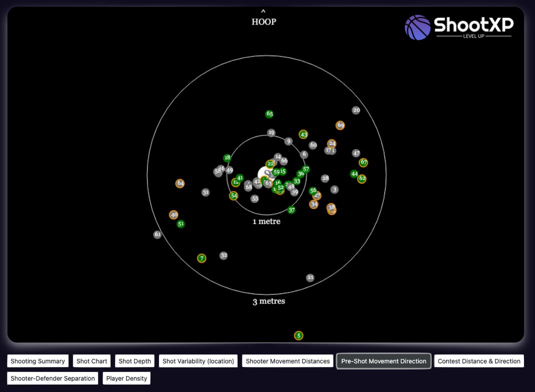This screenshot has width=535, height=392.
Task: Select gray shot marker 61
Action: [x=157, y=234]
